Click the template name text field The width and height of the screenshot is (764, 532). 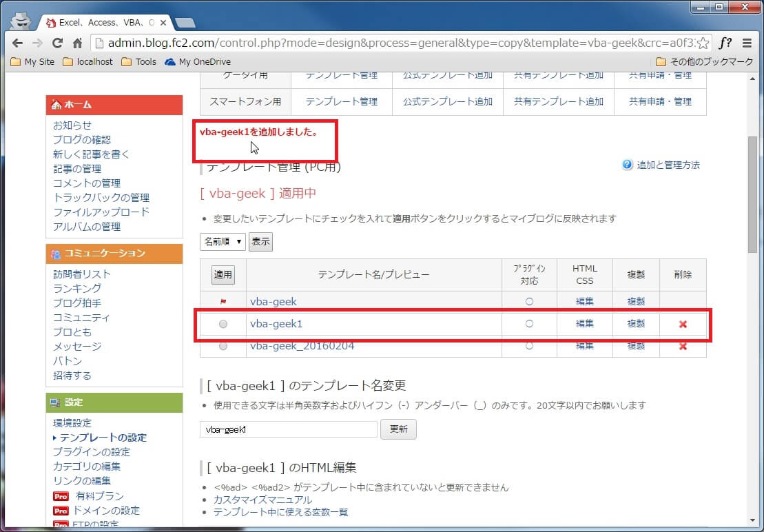coord(289,429)
